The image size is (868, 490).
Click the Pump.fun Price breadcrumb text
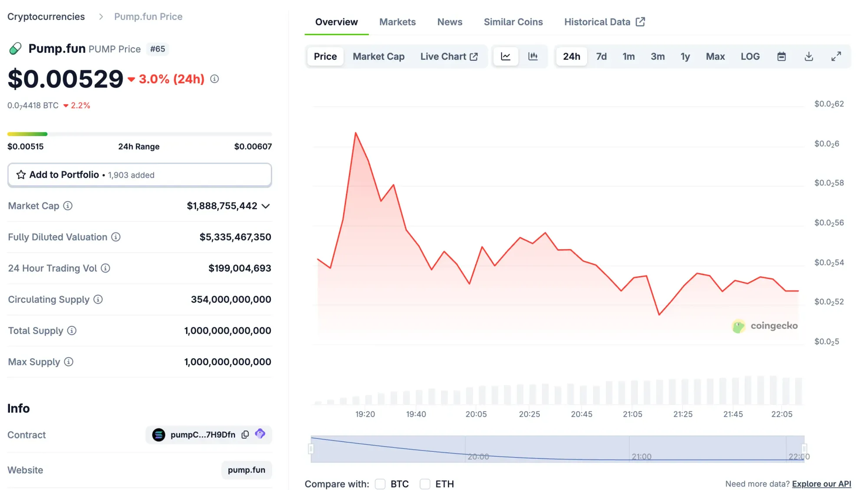pos(148,16)
